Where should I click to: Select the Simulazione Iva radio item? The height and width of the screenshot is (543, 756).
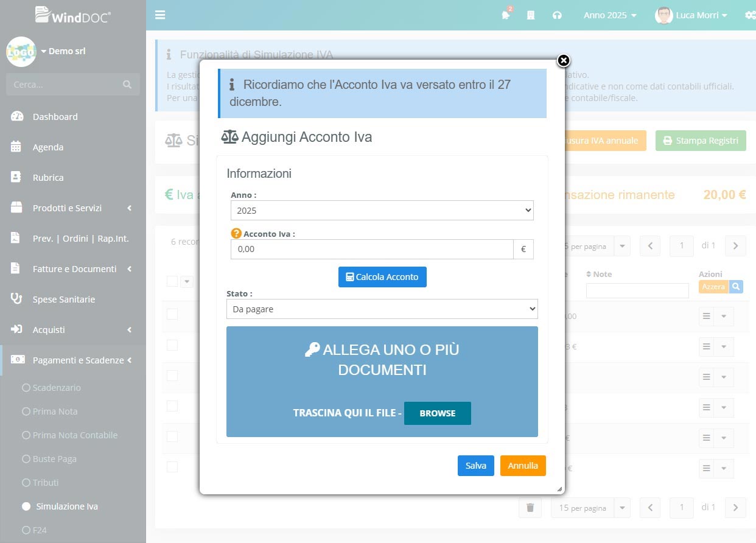pos(26,506)
